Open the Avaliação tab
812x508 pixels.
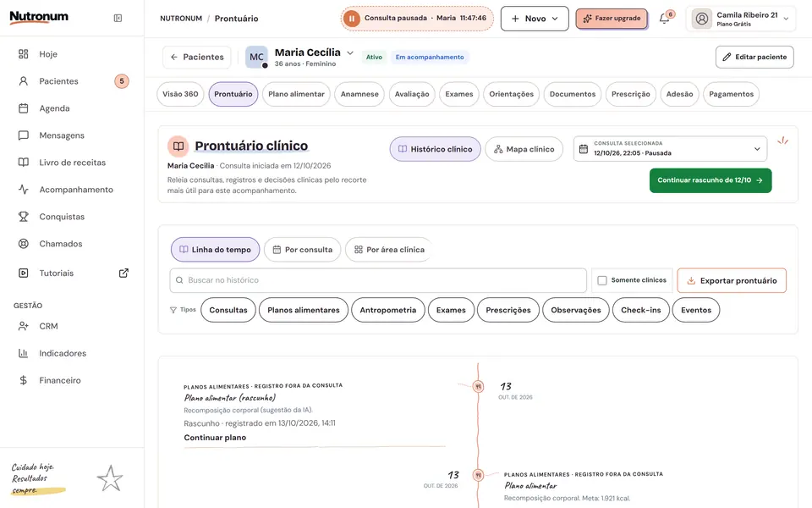click(412, 94)
